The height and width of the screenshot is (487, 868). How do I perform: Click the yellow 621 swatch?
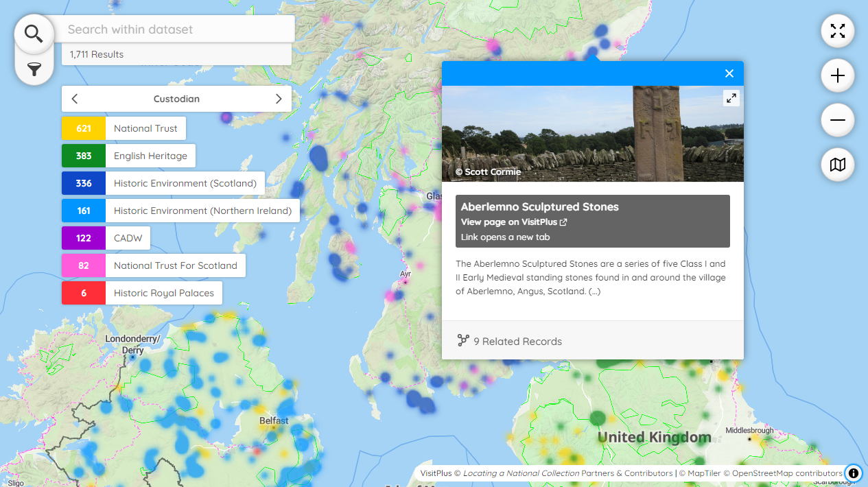click(84, 128)
